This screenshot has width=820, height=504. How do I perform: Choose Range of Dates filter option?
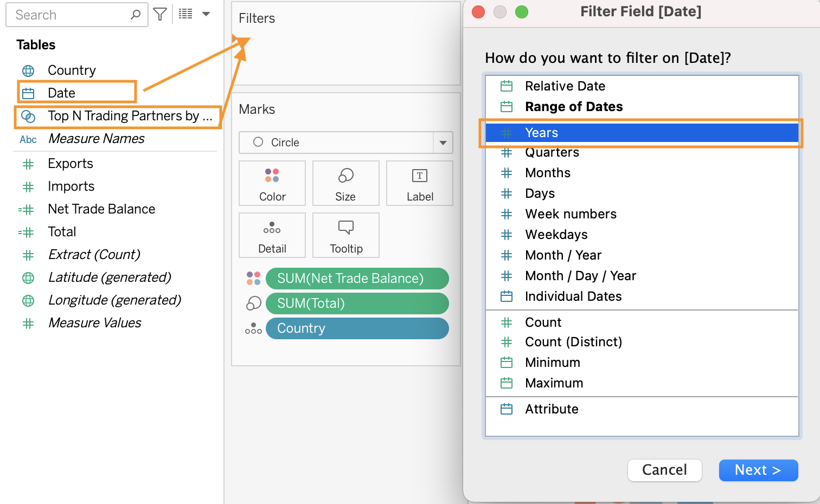pos(573,107)
